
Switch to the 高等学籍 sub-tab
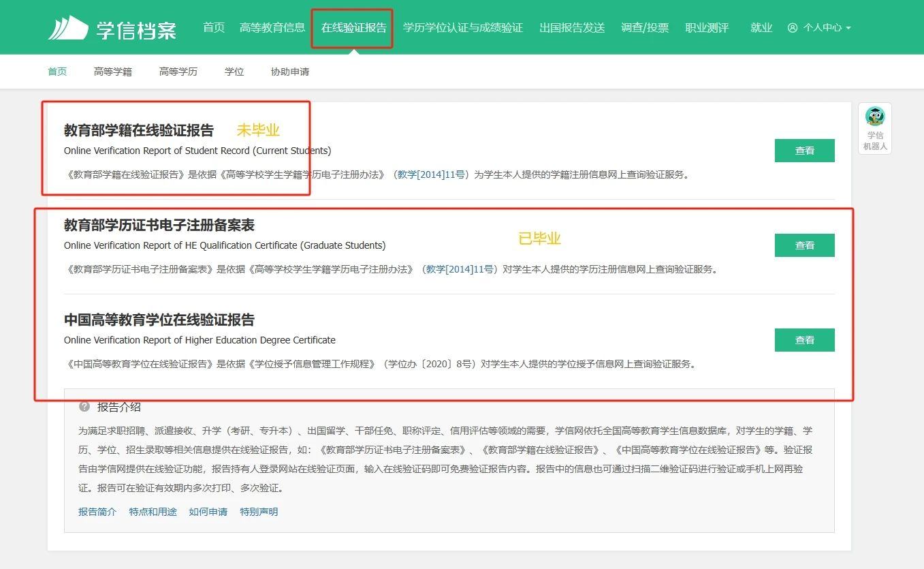pyautogui.click(x=113, y=72)
